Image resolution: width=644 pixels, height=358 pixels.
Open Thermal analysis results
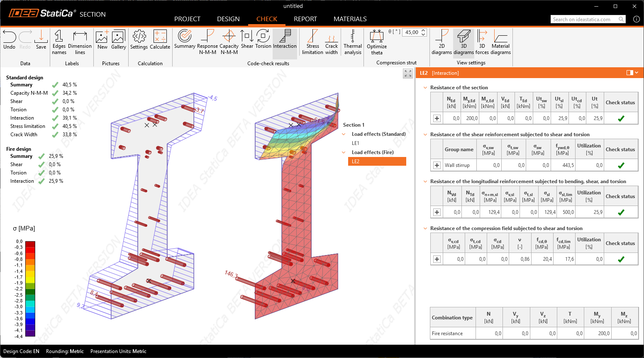pos(353,42)
